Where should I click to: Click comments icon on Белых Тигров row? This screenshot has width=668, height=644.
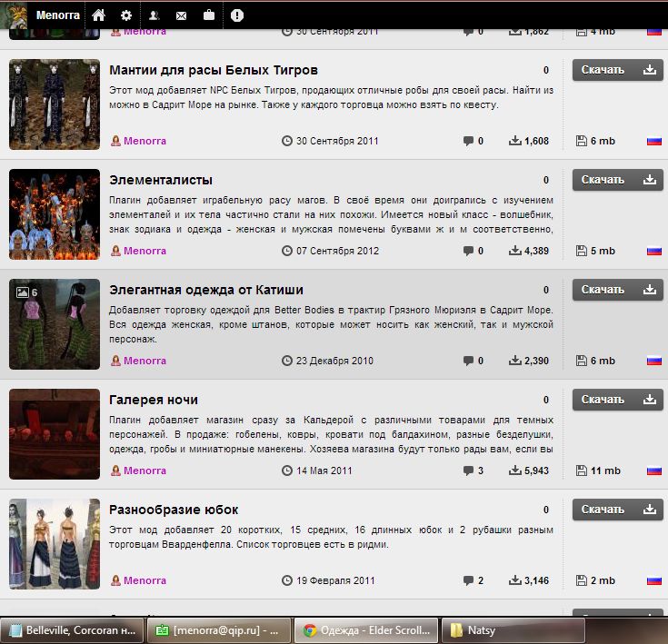tap(468, 142)
